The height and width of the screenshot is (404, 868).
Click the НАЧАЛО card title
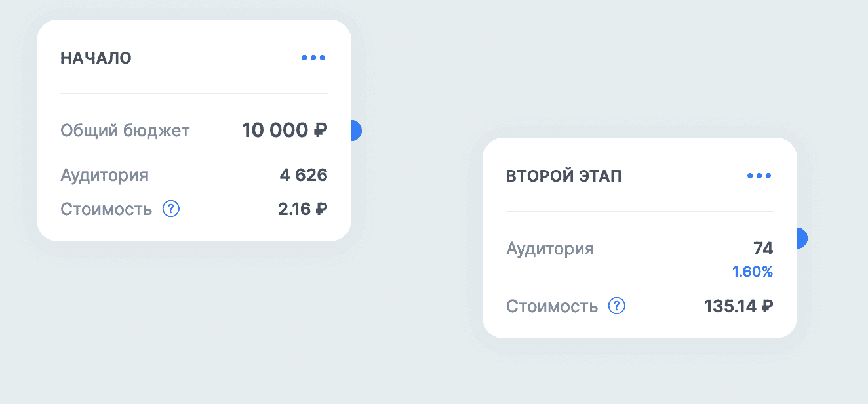(95, 57)
